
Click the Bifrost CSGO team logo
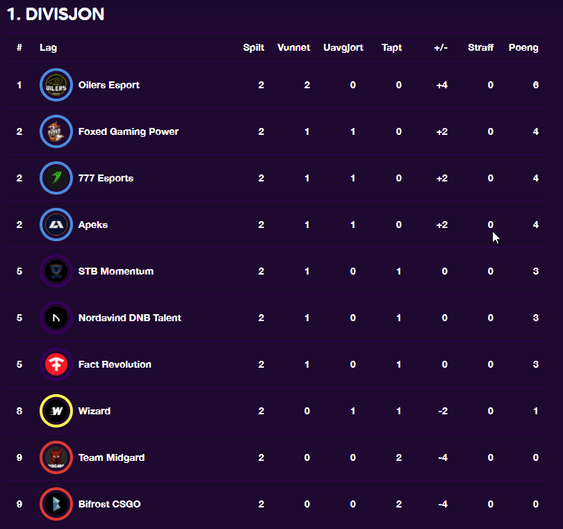pos(56,504)
